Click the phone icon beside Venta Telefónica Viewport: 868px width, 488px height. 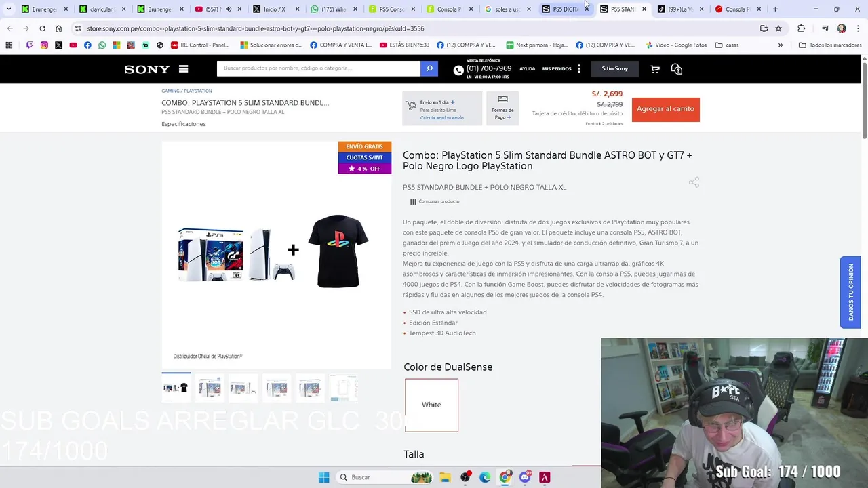[458, 70]
